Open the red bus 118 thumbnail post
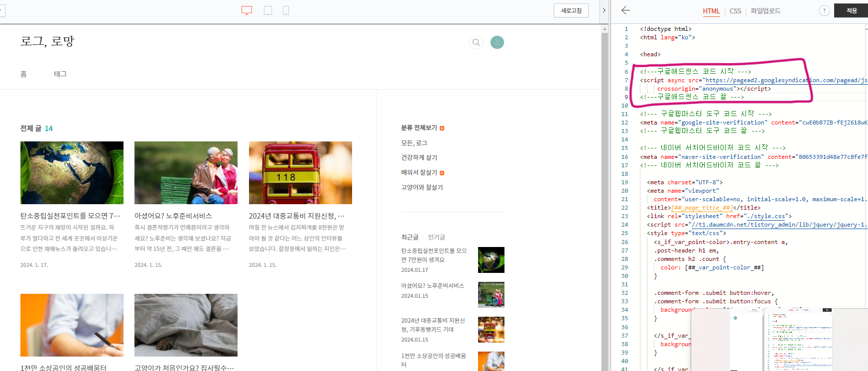868x371 pixels. (300, 173)
